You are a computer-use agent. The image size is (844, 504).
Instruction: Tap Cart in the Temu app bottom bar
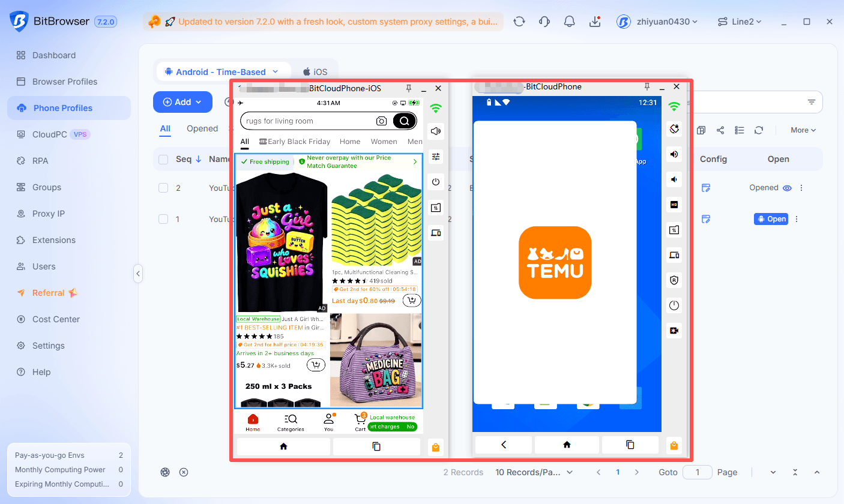[360, 422]
